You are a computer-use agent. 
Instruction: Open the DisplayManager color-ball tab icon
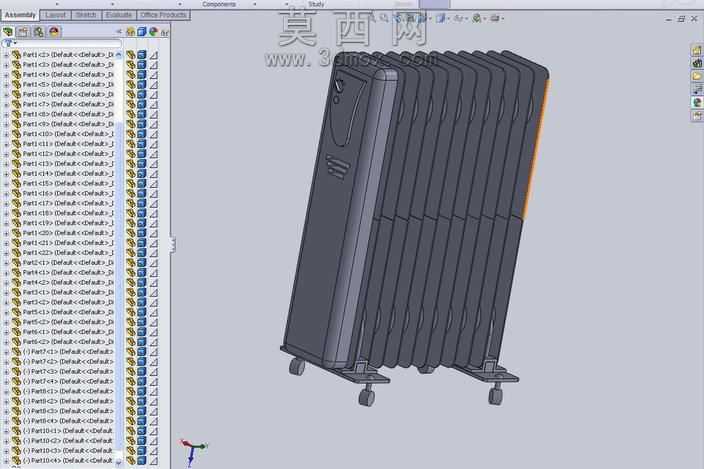coord(54,32)
